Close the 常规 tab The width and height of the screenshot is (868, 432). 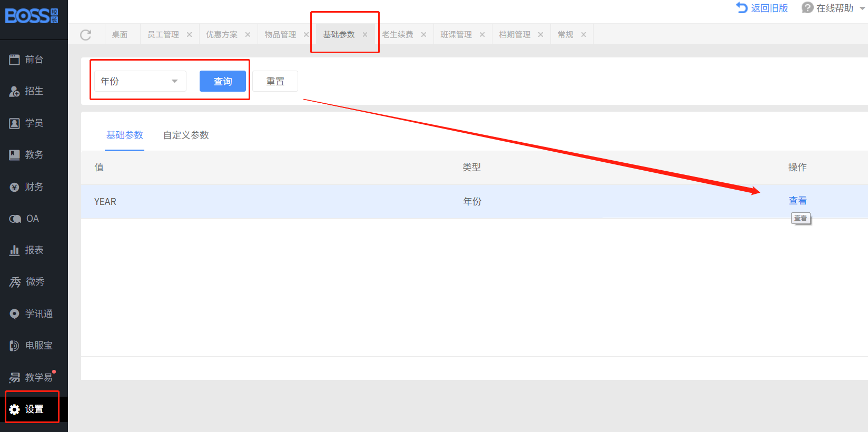point(584,35)
